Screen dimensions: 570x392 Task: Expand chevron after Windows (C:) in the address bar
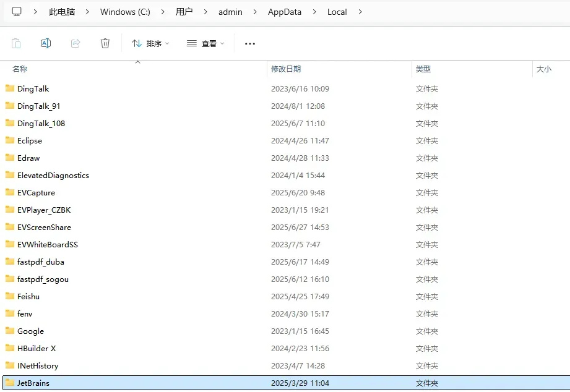click(163, 12)
